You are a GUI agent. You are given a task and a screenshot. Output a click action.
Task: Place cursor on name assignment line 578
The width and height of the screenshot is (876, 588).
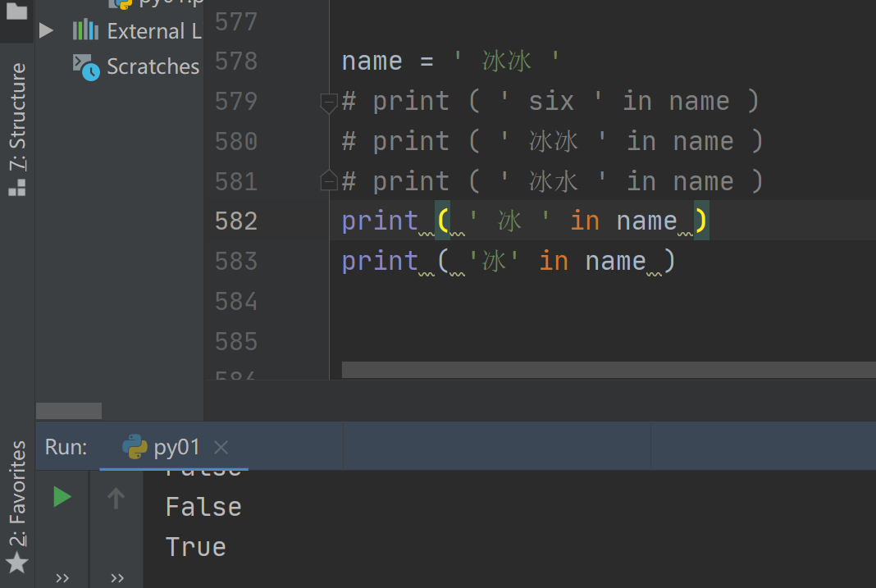pos(450,61)
